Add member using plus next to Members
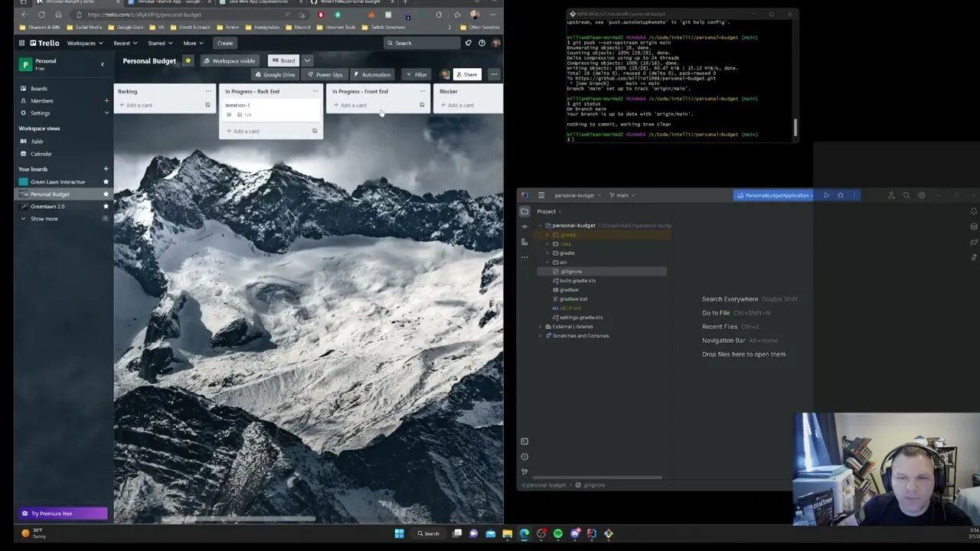980x551 pixels. pos(106,101)
